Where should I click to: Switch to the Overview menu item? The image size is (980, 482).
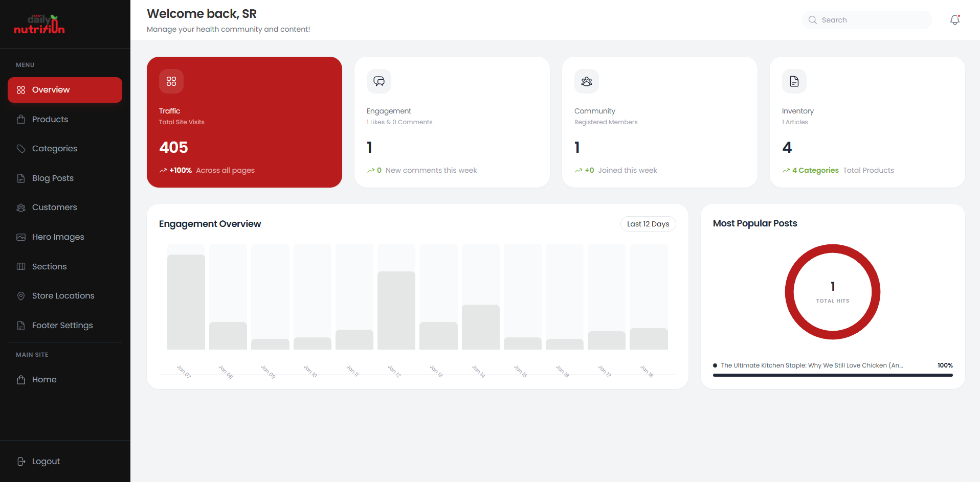51,90
